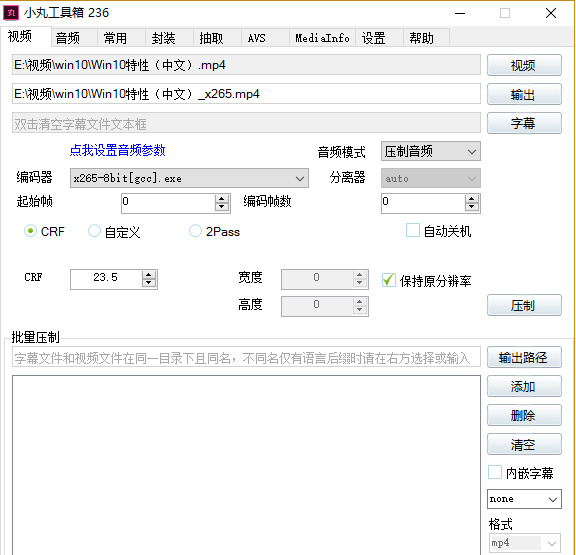Close the 小丸工具箱 window
The height and width of the screenshot is (555, 576).
[x=551, y=13]
